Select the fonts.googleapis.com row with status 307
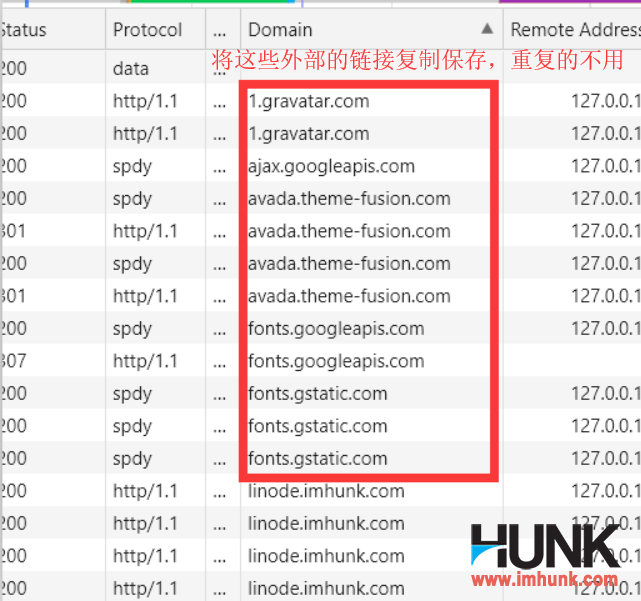641x601 pixels. [x=336, y=361]
